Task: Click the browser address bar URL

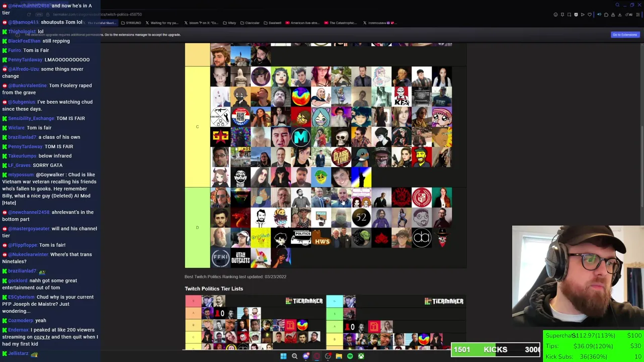Action: click(x=97, y=15)
